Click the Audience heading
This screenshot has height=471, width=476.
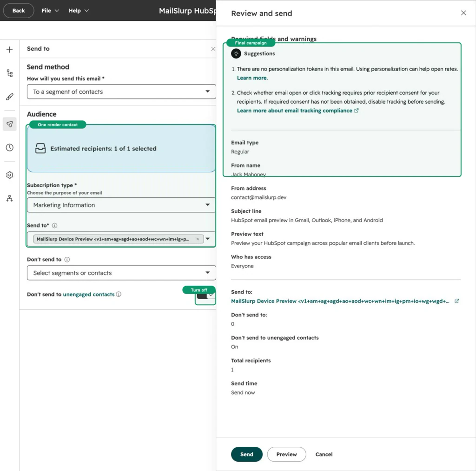41,114
